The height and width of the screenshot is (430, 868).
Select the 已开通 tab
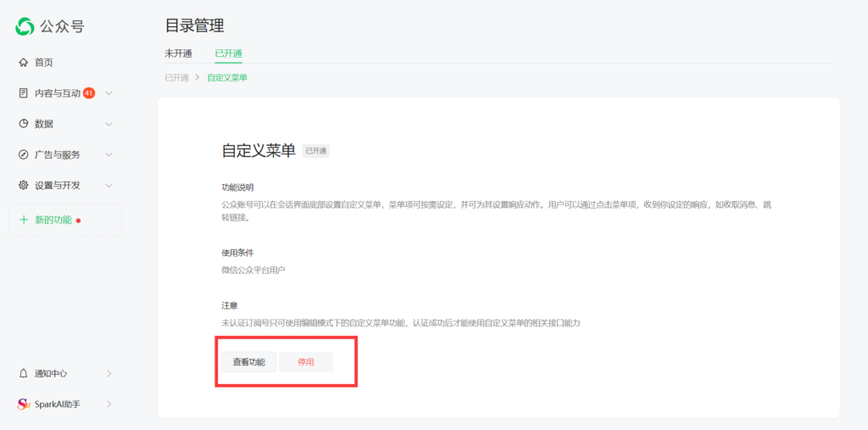(228, 53)
